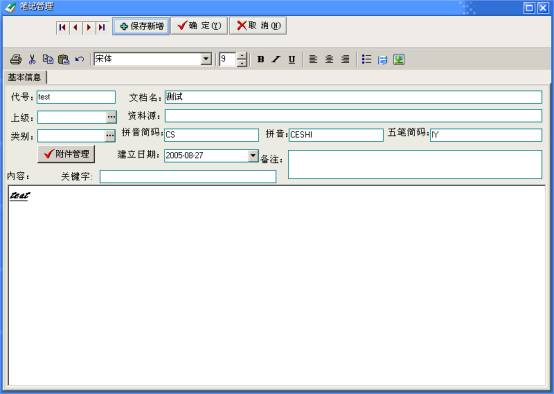Align text right
Screen dimensions: 554x394
coord(345,59)
